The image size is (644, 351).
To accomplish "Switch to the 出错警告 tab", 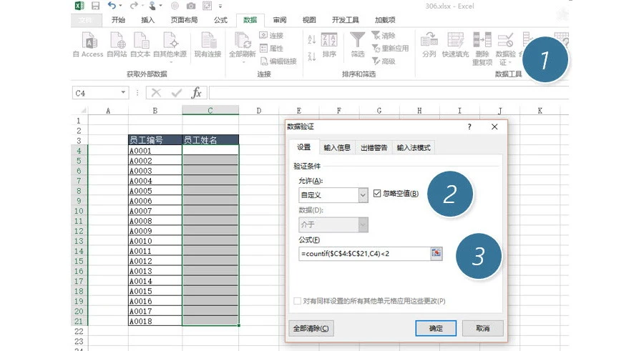I will coord(373,148).
